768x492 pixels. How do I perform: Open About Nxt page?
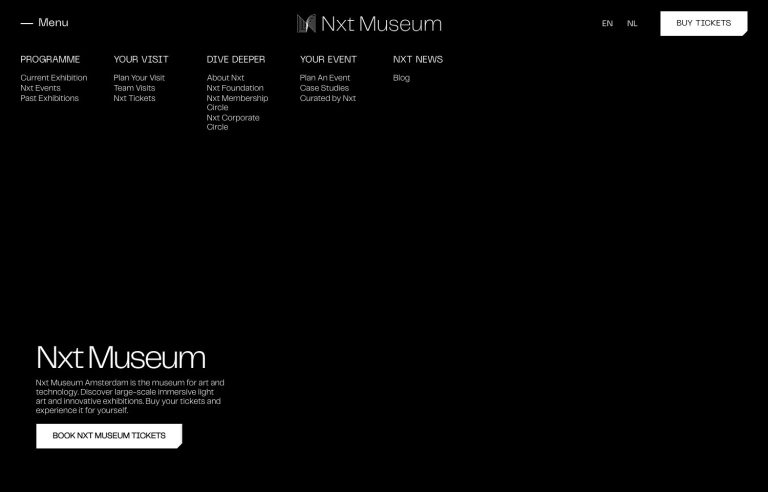tap(225, 78)
